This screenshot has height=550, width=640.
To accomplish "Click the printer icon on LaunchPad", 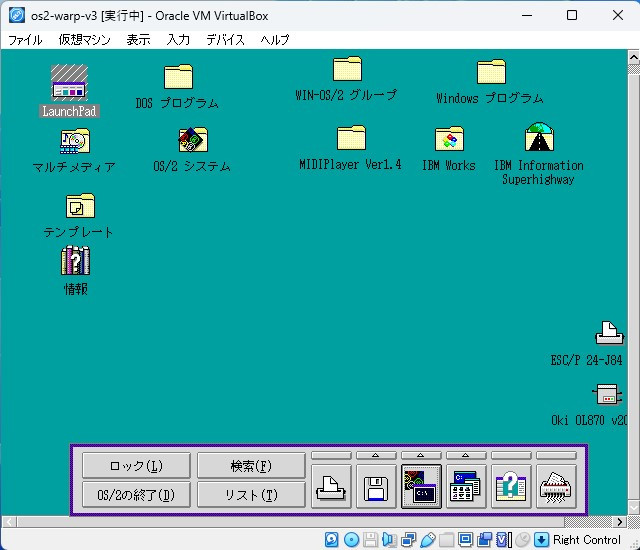I will [x=331, y=487].
